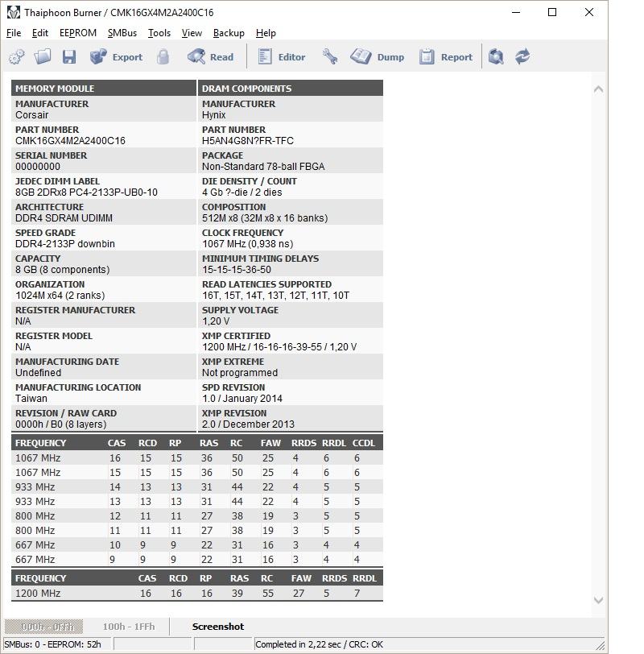
Task: Click the Corsair manufacturer value
Action: pyautogui.click(x=31, y=114)
